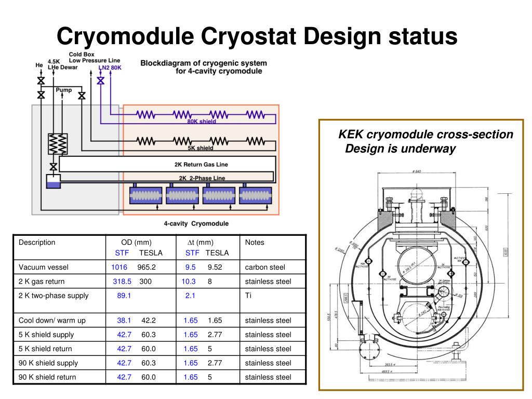Click the purple LN2 valve symbol
Image resolution: width=532 pixels, height=399 pixels.
pyautogui.click(x=100, y=81)
